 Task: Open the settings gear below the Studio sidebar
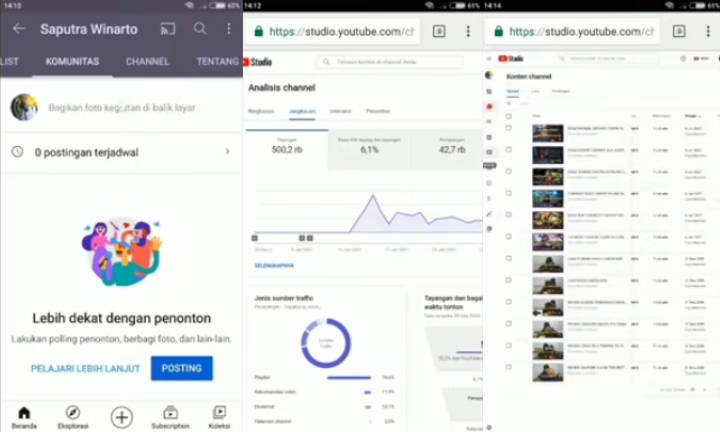pos(489,427)
